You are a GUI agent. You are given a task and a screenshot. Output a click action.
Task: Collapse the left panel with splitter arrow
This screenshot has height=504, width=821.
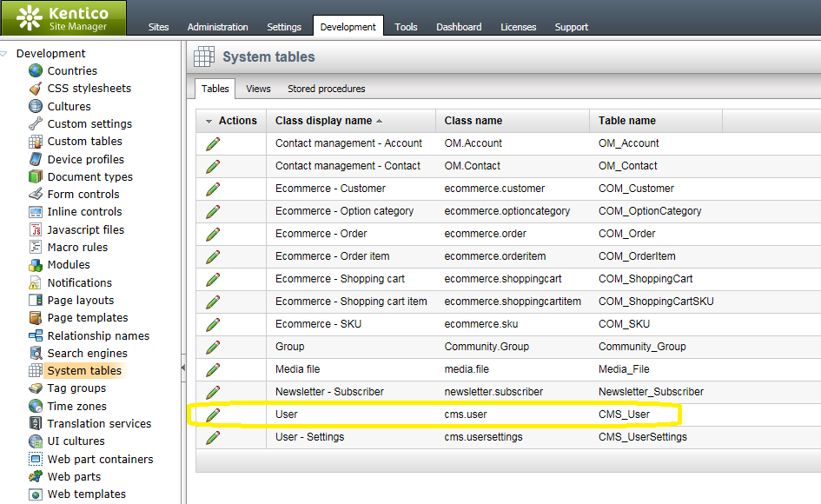tap(182, 368)
